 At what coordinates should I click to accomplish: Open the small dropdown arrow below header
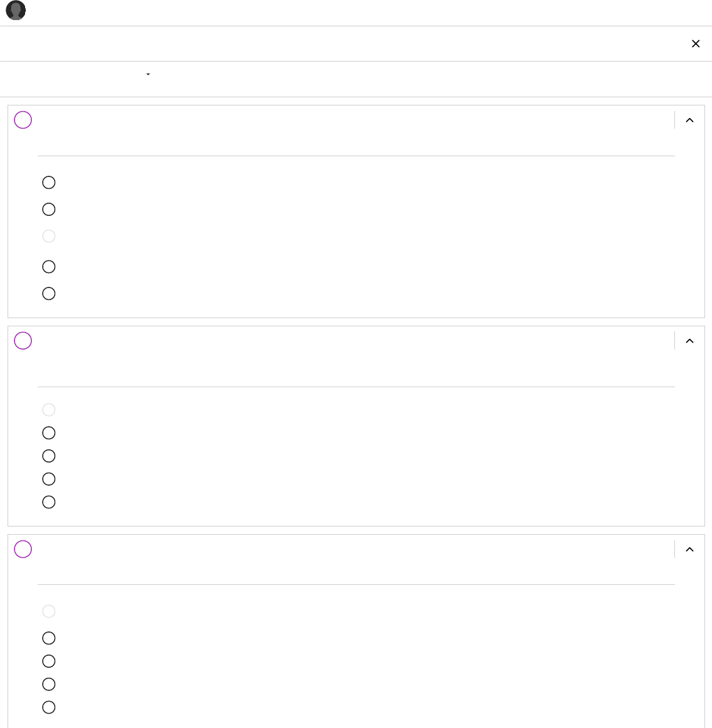148,74
